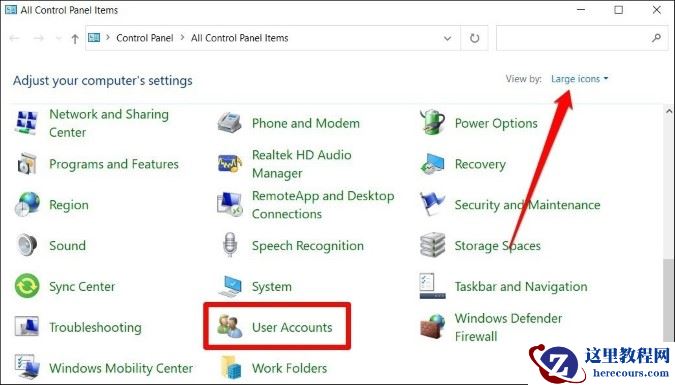The width and height of the screenshot is (675, 385).
Task: Open the Network and Sharing Center icon
Action: click(x=27, y=123)
